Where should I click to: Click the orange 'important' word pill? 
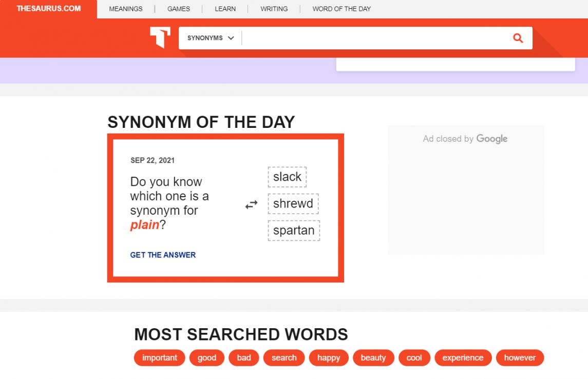[159, 358]
